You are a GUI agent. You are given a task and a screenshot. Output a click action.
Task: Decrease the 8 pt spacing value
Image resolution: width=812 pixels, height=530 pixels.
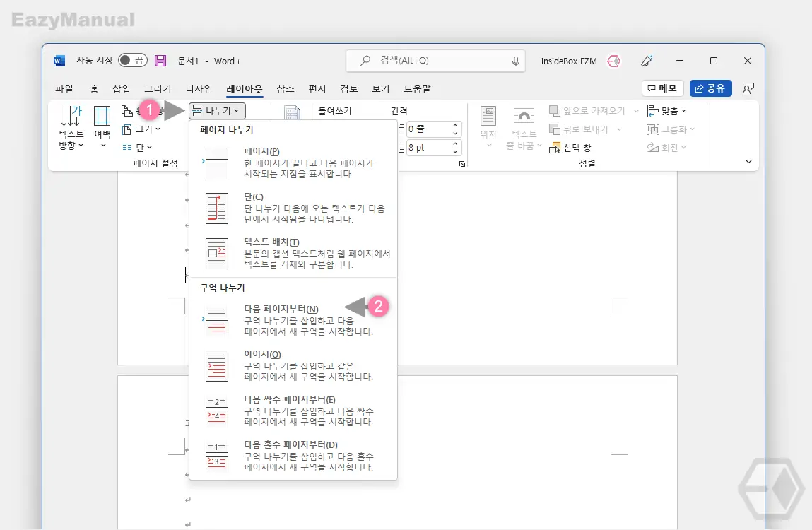tap(455, 151)
